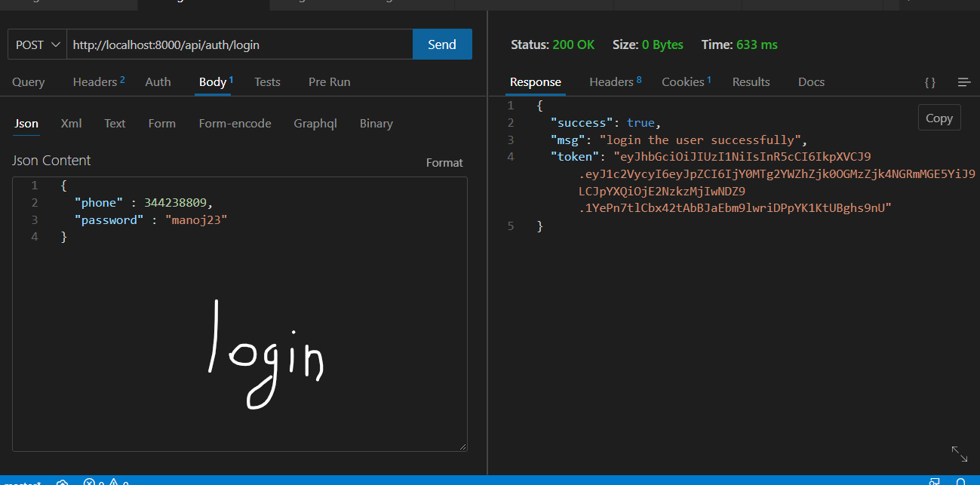This screenshot has height=485, width=980.
Task: Click the curly braces code snippet icon
Action: (x=930, y=82)
